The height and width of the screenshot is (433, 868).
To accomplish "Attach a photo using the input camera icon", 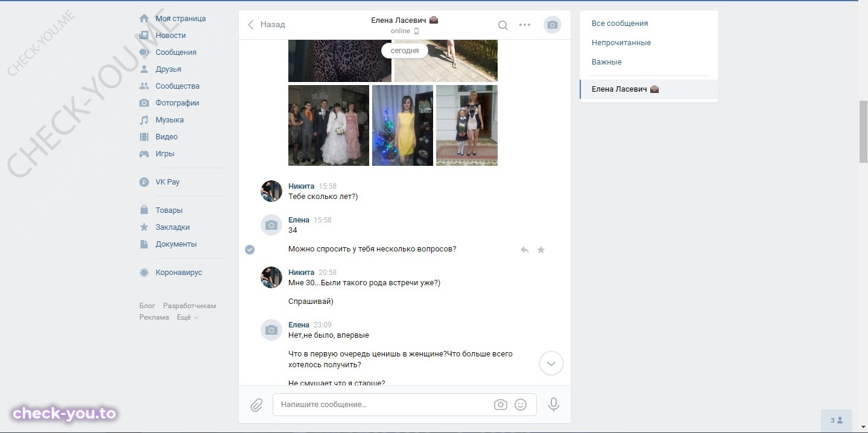I will 500,405.
